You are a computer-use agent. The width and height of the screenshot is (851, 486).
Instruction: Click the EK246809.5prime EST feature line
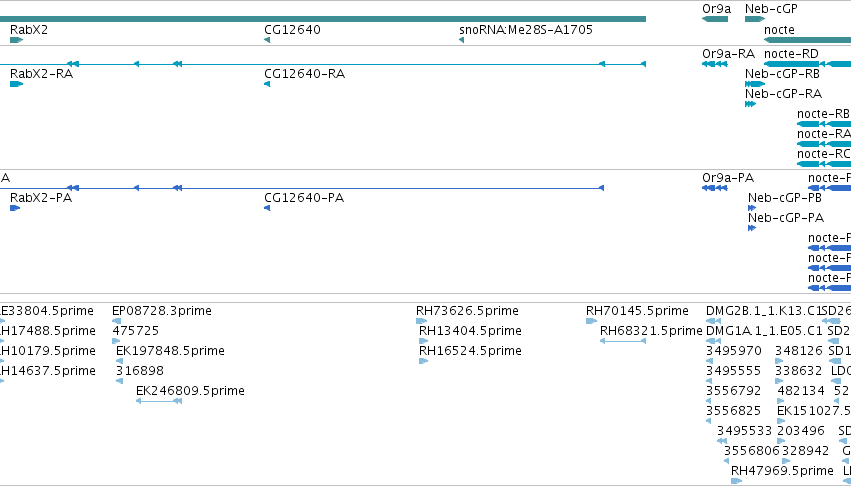(158, 401)
